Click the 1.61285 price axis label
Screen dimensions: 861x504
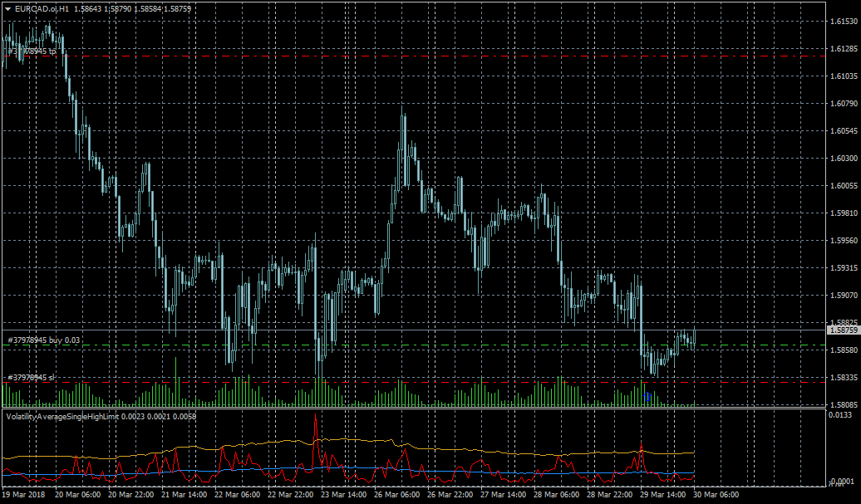click(x=844, y=49)
